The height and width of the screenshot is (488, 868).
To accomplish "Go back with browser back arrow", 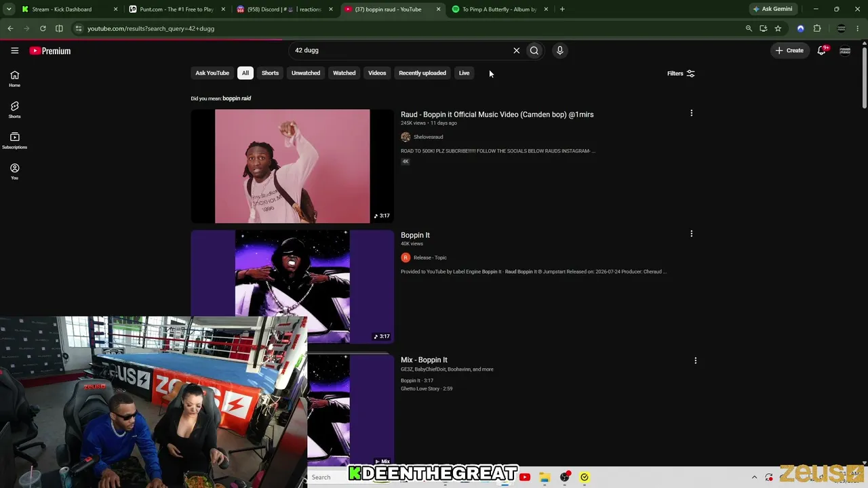I will tap(10, 28).
